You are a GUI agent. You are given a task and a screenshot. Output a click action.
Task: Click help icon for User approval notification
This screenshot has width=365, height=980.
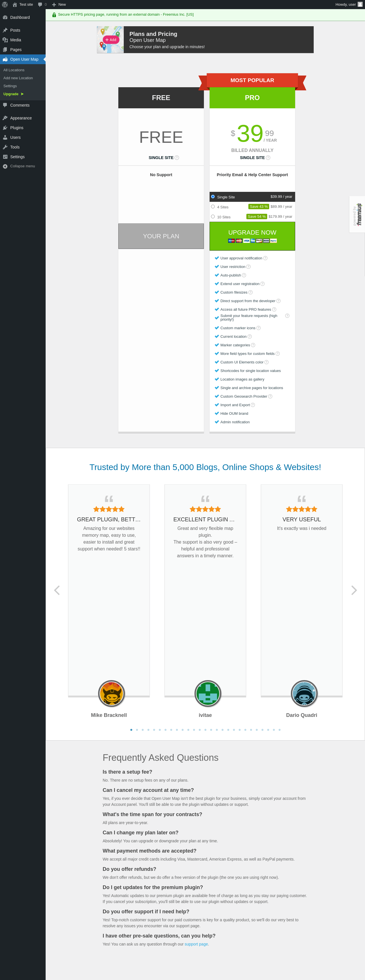pyautogui.click(x=265, y=258)
